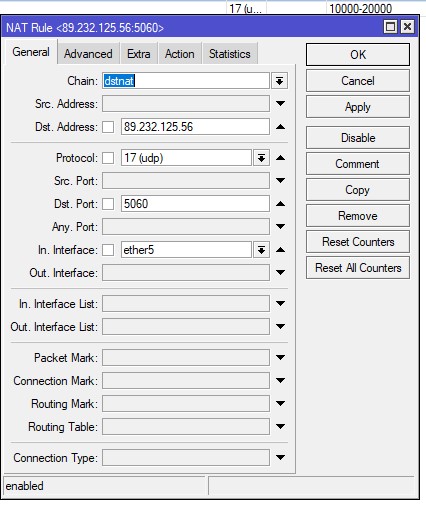Collapse the In. Interface field
Image resolution: width=426 pixels, height=509 pixels.
tap(281, 250)
